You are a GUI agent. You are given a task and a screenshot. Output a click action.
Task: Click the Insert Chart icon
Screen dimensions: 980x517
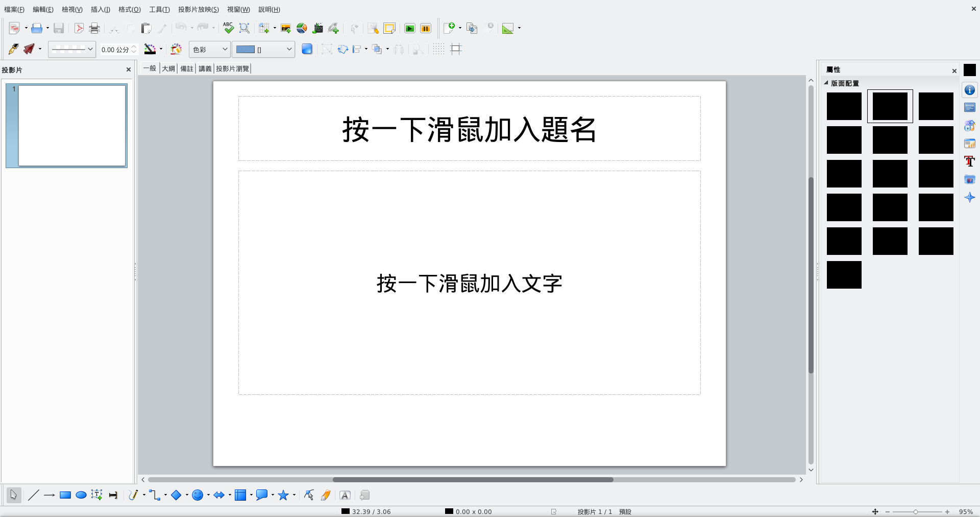[x=302, y=28]
